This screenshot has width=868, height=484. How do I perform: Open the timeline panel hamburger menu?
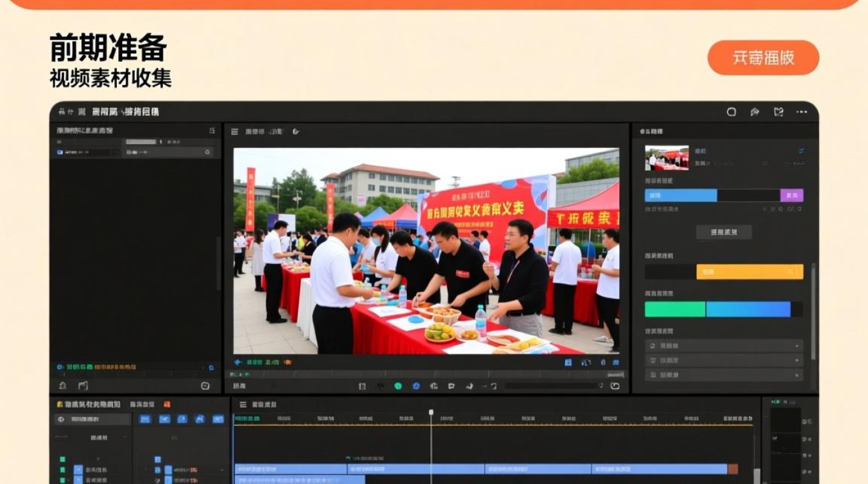pos(243,405)
